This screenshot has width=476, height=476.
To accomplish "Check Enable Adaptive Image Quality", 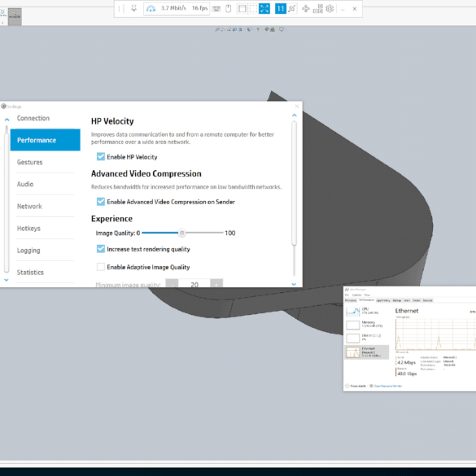I will (x=101, y=267).
